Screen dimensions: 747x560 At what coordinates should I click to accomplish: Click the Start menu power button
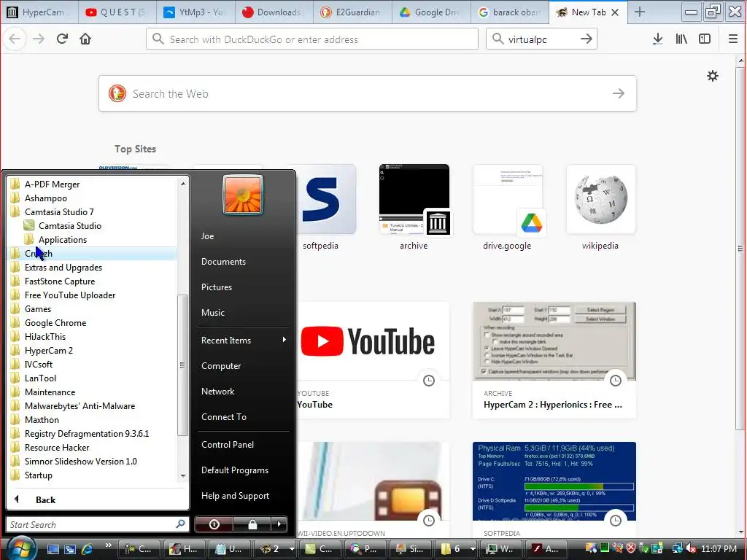[x=214, y=524]
